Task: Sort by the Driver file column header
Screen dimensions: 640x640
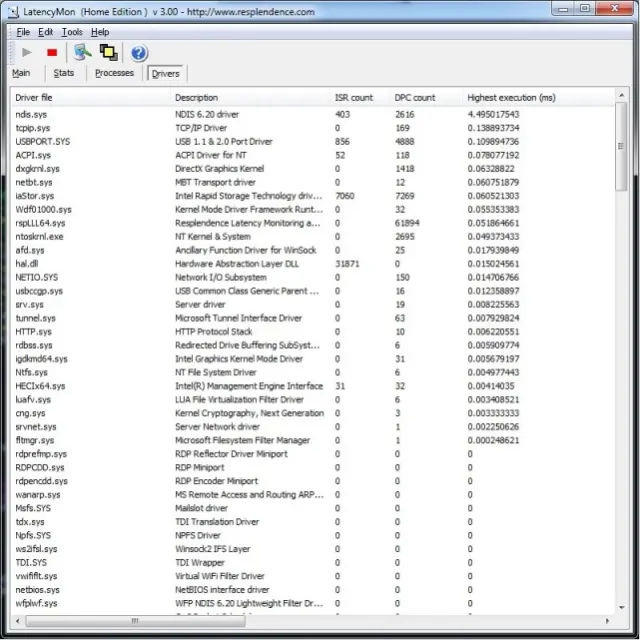Action: [34, 98]
